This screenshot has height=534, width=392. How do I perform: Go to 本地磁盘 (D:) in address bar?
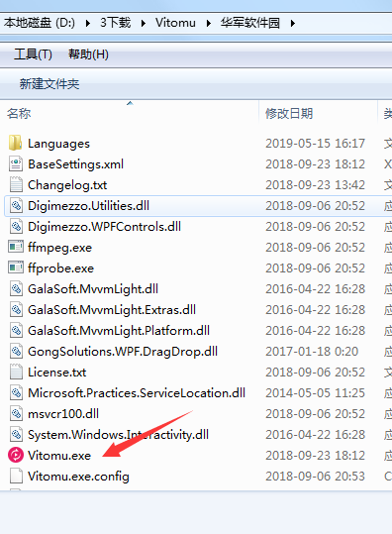click(x=40, y=23)
